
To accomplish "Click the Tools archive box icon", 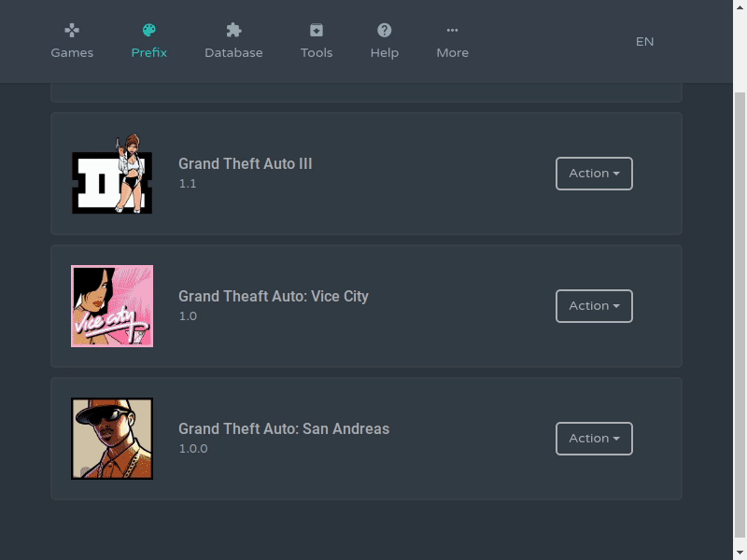I will [317, 31].
